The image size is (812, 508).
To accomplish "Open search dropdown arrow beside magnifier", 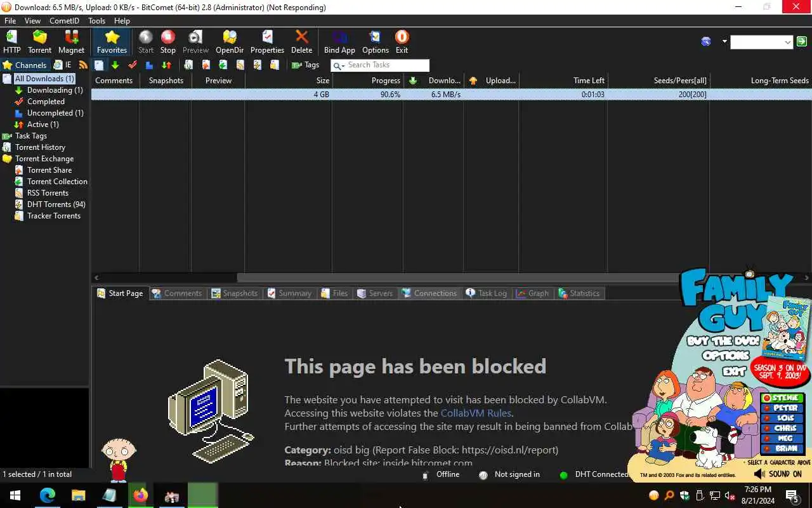I will coord(343,66).
